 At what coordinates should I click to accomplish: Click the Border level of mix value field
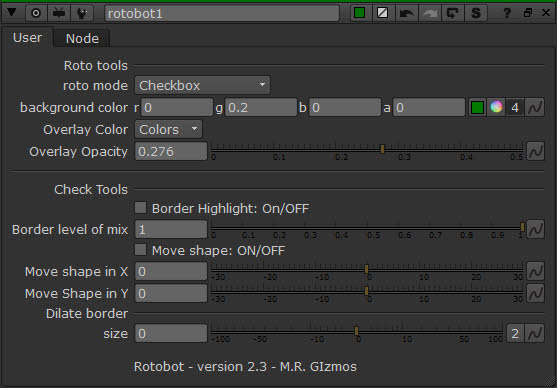[171, 229]
